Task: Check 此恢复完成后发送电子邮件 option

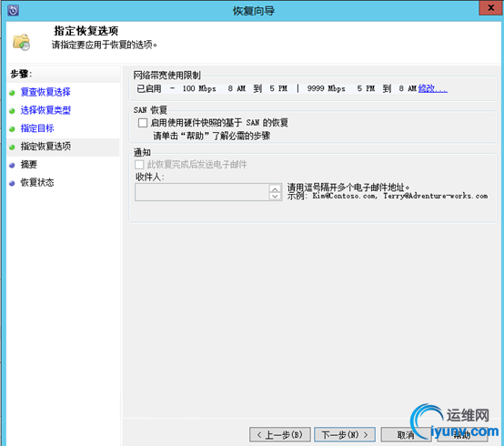Action: 139,165
